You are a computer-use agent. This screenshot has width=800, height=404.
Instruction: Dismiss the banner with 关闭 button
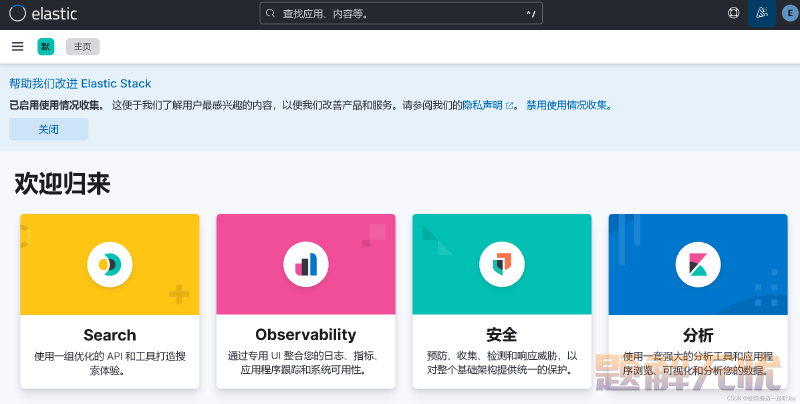[48, 130]
